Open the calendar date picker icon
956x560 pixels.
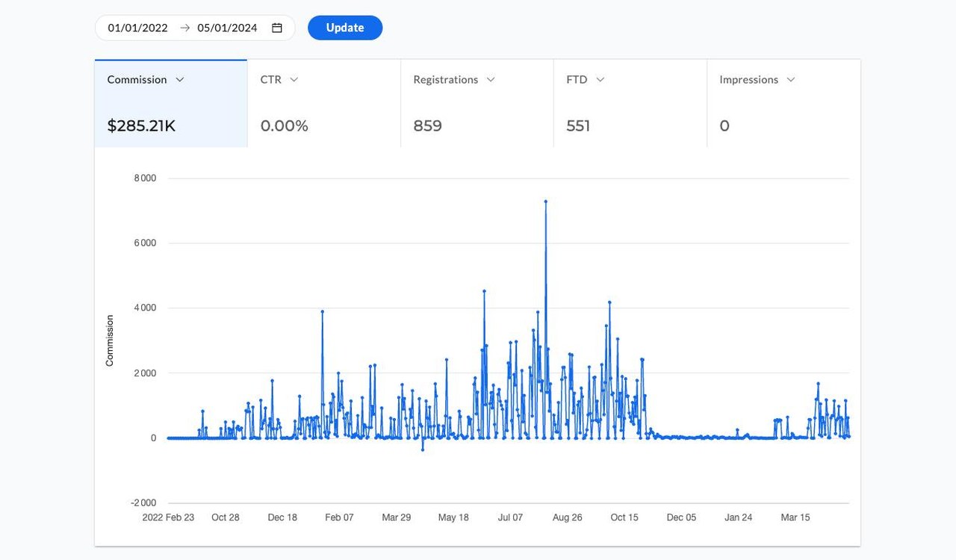pyautogui.click(x=277, y=28)
